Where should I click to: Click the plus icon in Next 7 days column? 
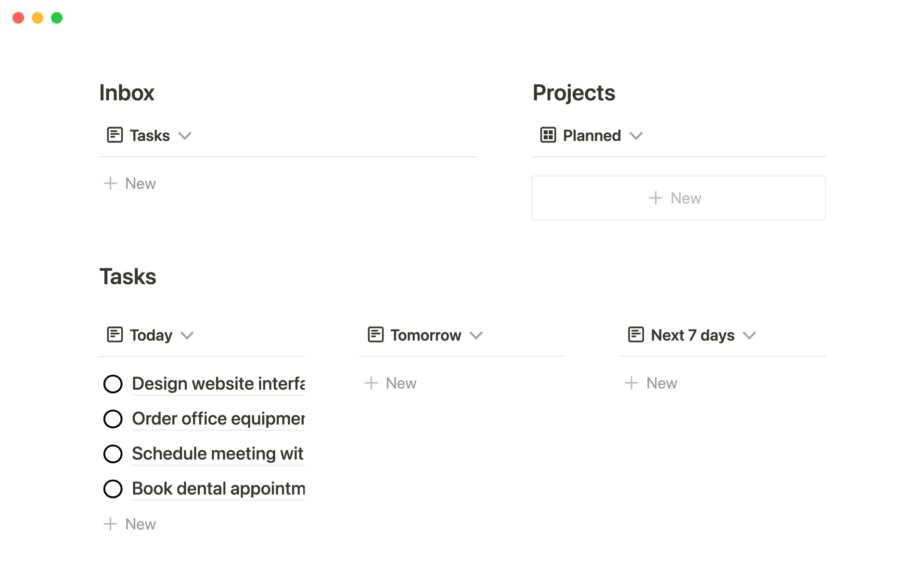tap(631, 383)
